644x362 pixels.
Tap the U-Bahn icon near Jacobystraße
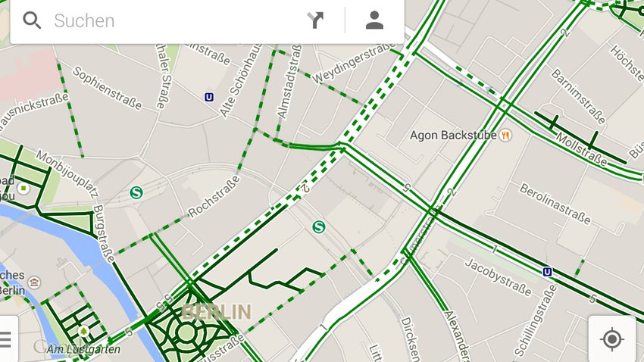[547, 272]
